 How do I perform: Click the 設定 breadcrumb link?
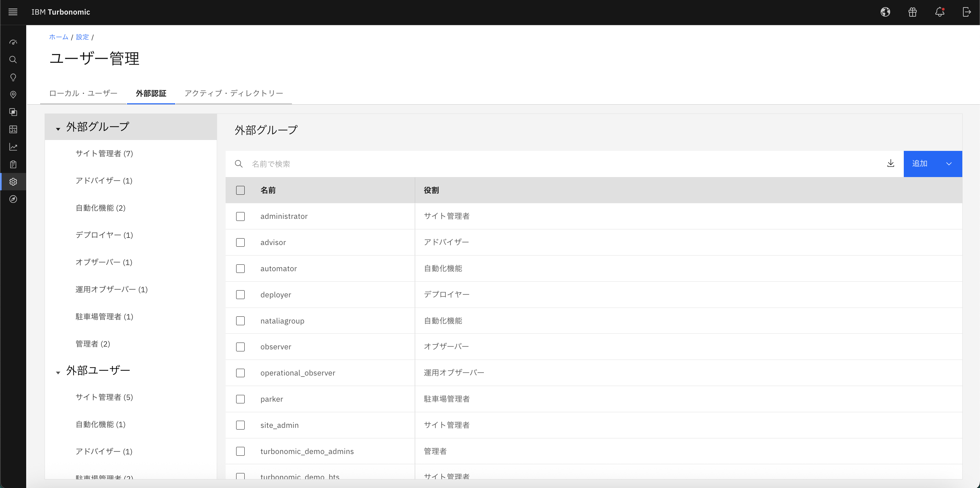point(82,37)
